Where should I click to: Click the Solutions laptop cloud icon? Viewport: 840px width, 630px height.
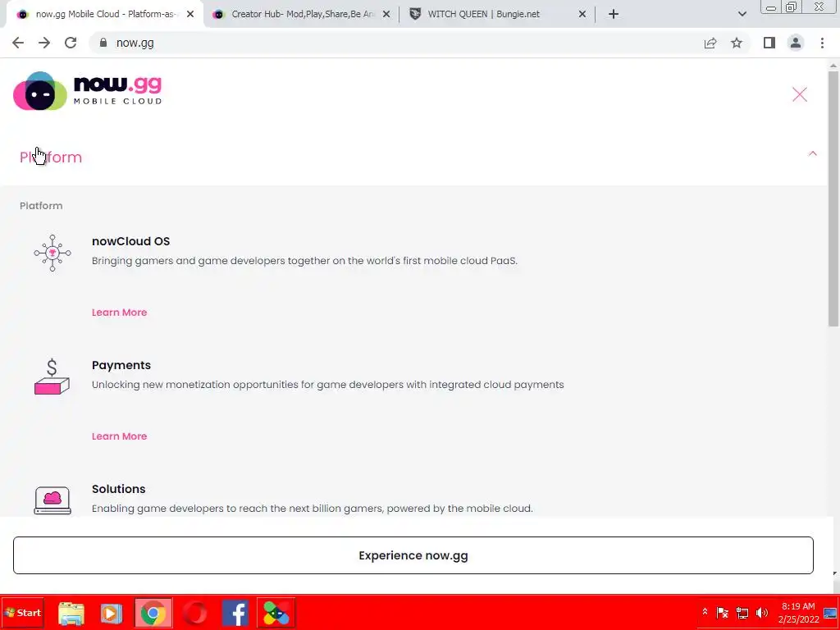point(52,500)
